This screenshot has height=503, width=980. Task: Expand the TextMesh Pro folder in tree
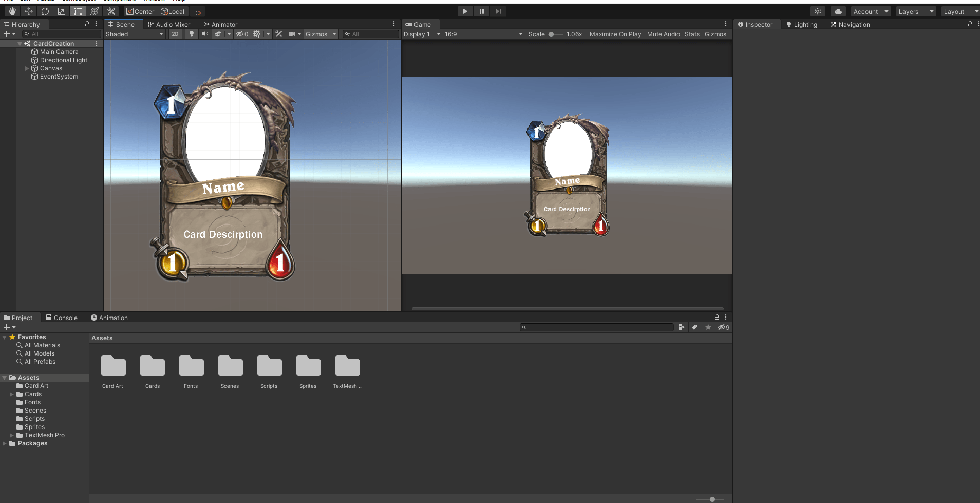(12, 435)
